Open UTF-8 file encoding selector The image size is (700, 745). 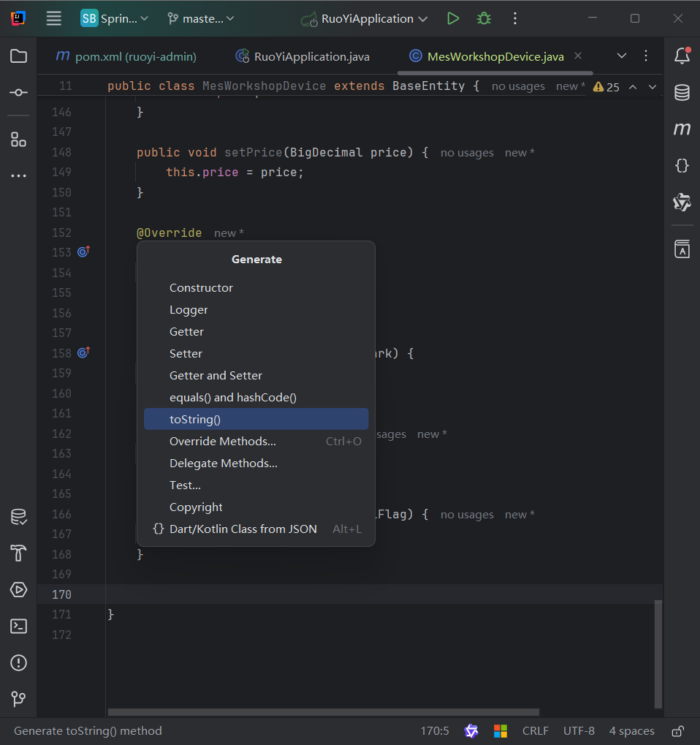(579, 731)
